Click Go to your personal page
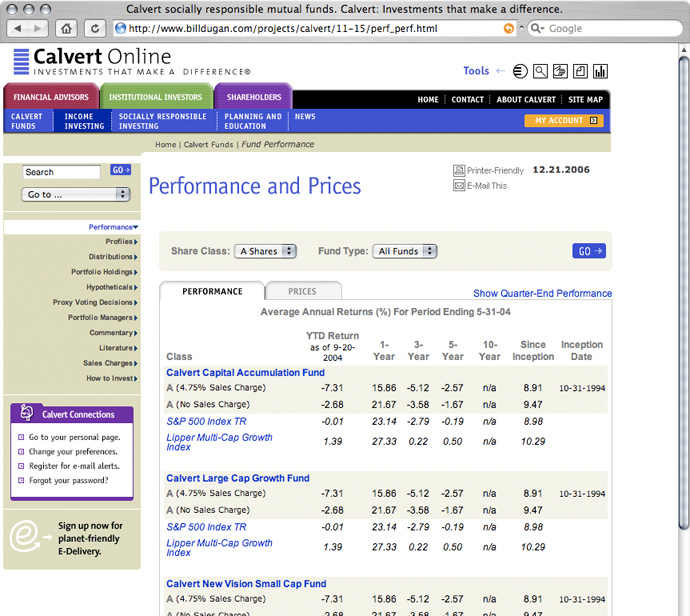 74,437
